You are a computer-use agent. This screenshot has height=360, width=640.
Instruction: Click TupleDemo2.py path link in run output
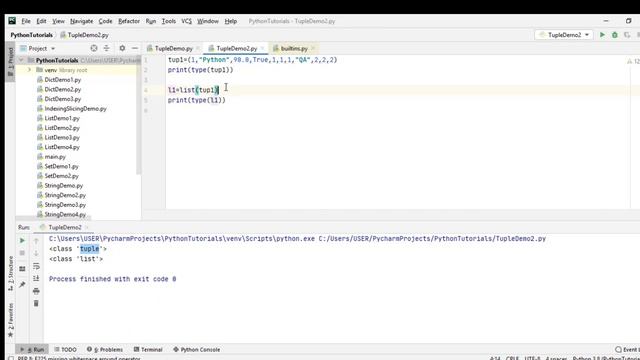(x=432, y=239)
